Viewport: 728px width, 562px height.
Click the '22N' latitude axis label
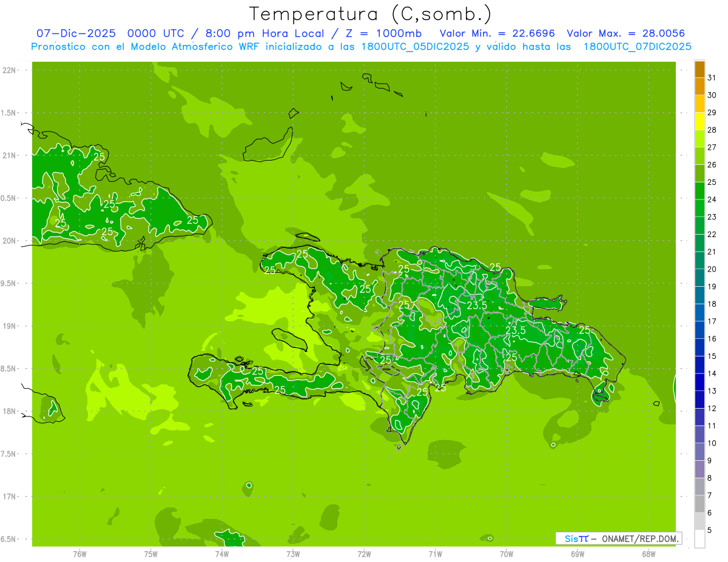coord(10,70)
